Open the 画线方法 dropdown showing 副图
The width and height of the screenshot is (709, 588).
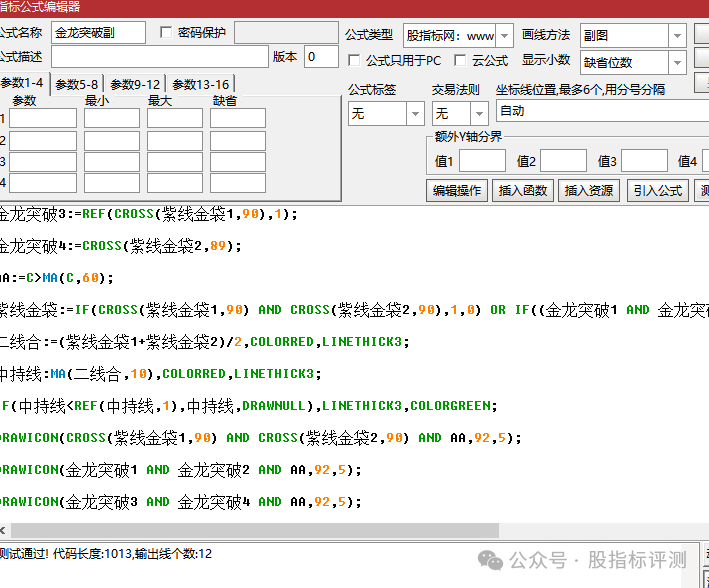(x=677, y=35)
